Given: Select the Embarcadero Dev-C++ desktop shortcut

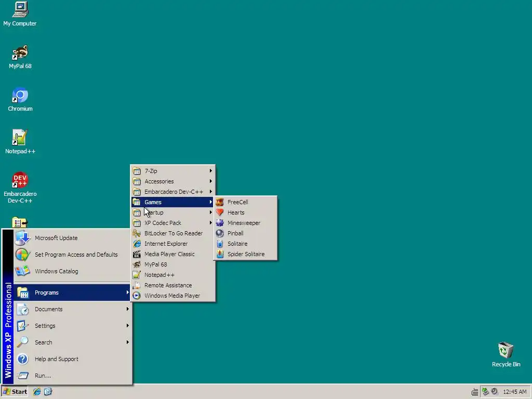Looking at the screenshot, I should 20,188.
